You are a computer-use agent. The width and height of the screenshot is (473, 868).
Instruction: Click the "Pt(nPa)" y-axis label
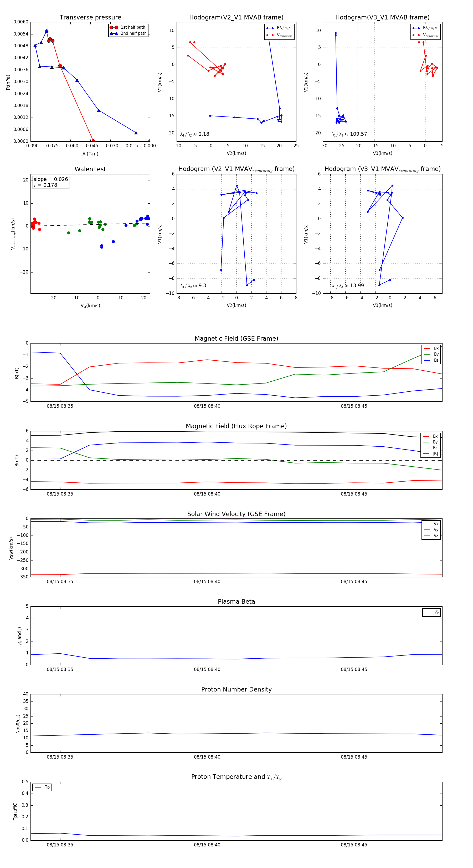coord(8,82)
